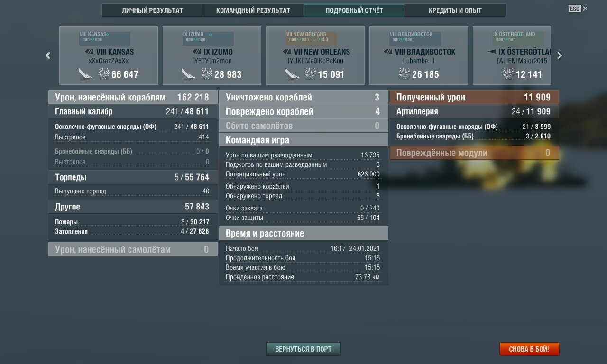Collapse the Торпеды section header

tap(133, 177)
